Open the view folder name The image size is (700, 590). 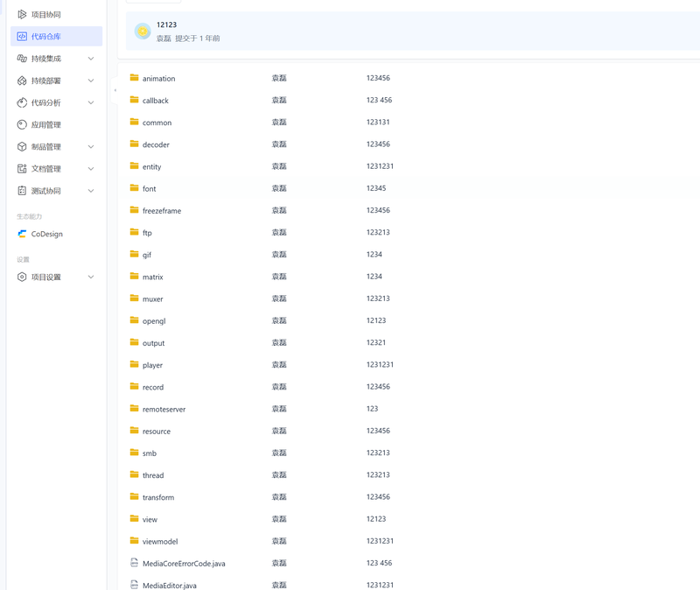click(150, 519)
